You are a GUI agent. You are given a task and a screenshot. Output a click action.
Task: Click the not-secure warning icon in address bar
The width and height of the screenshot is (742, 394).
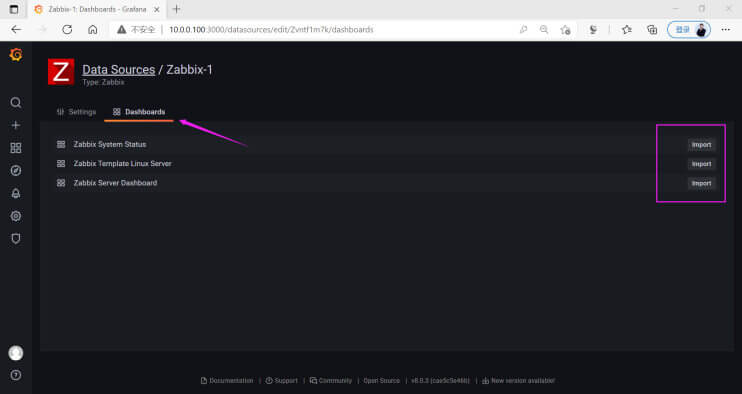122,29
